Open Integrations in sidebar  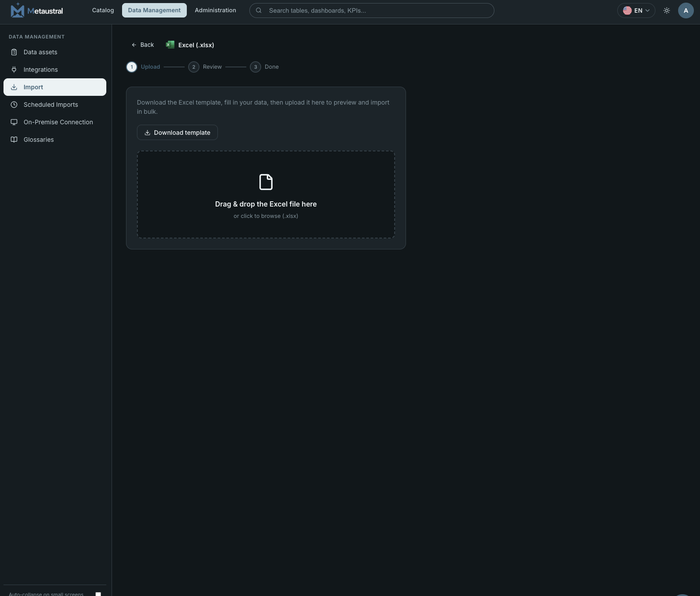tap(55, 70)
